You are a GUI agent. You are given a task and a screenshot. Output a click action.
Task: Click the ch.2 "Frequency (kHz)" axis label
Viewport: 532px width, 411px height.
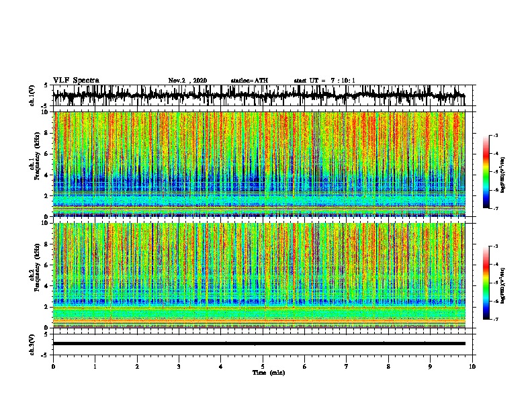[37, 267]
